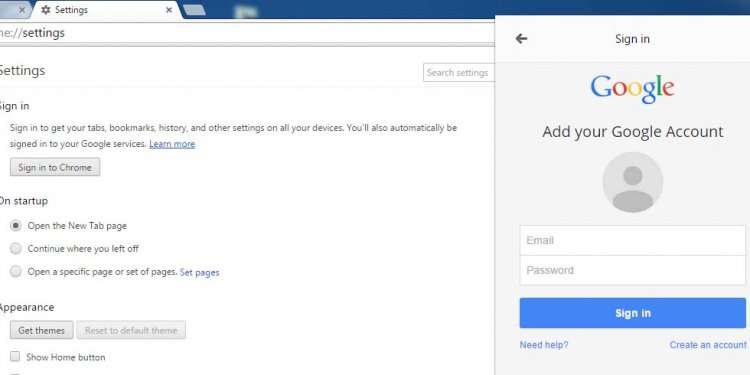Click the address bar showing settings URL
The height and width of the screenshot is (375, 750).
pos(247,33)
